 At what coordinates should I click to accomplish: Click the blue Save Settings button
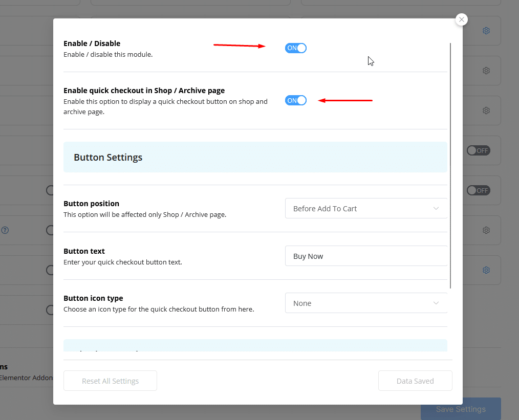461,409
